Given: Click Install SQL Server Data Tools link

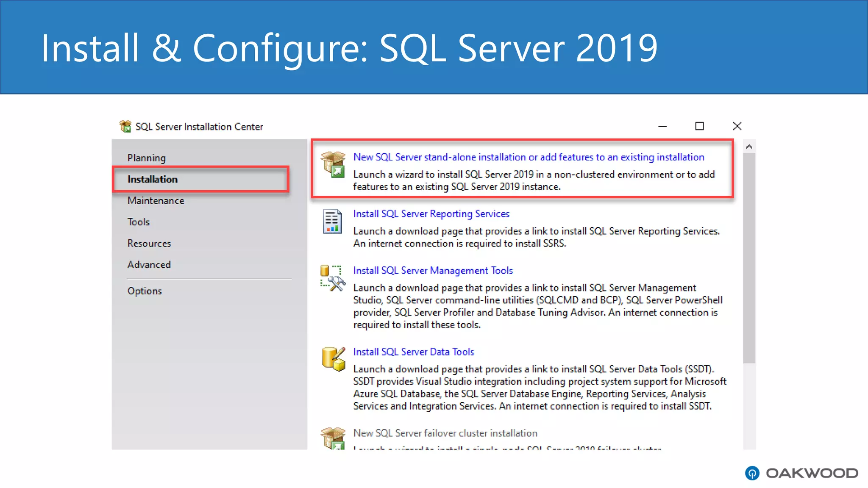Looking at the screenshot, I should 414,352.
